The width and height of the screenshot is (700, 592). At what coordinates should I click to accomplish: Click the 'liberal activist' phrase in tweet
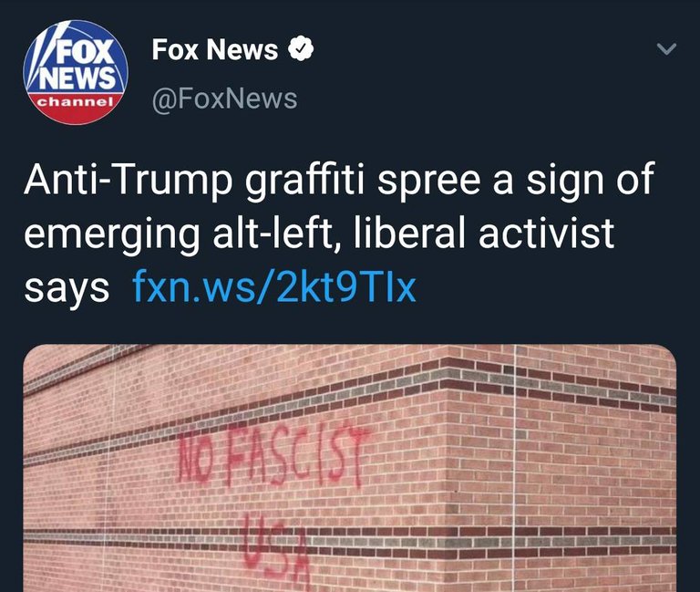[484, 233]
